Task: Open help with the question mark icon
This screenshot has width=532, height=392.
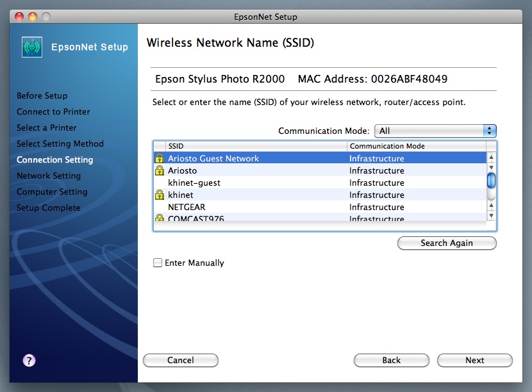Action: pyautogui.click(x=29, y=361)
